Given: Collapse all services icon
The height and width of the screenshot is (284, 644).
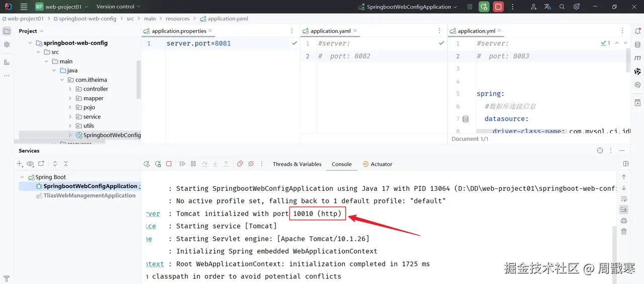Looking at the screenshot, I should (x=66, y=164).
